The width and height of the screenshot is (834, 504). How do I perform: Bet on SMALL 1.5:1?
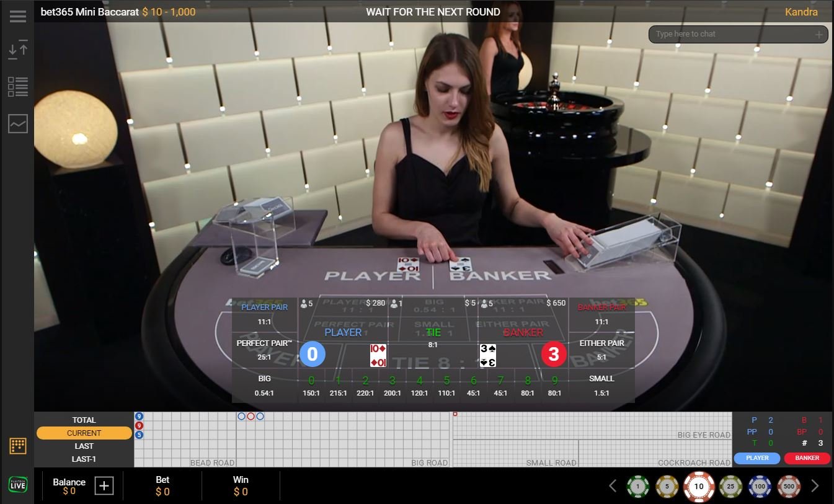[x=601, y=386]
